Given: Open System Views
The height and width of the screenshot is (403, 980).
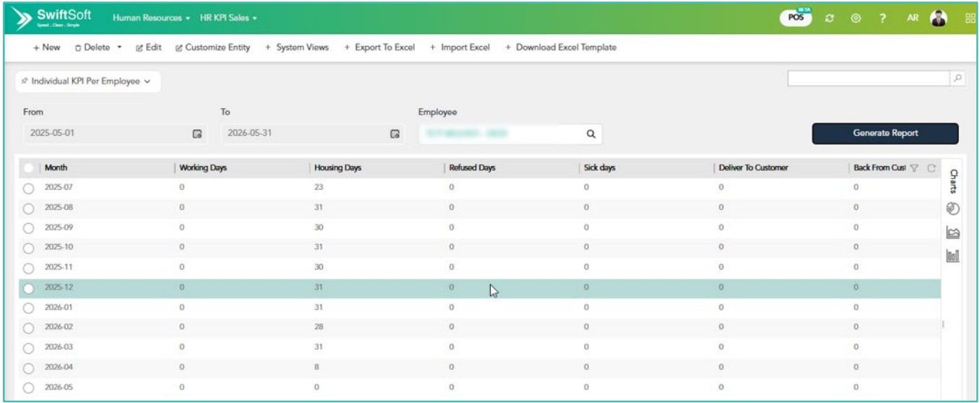Looking at the screenshot, I should (297, 48).
